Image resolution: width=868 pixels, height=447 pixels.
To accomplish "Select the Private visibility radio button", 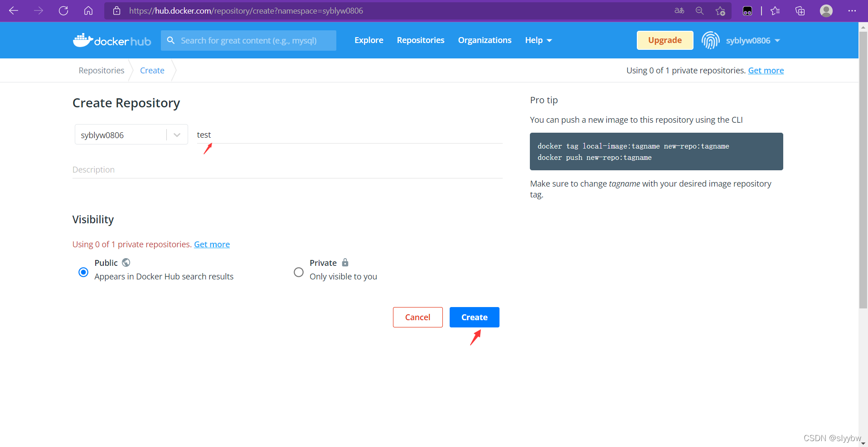I will (299, 272).
